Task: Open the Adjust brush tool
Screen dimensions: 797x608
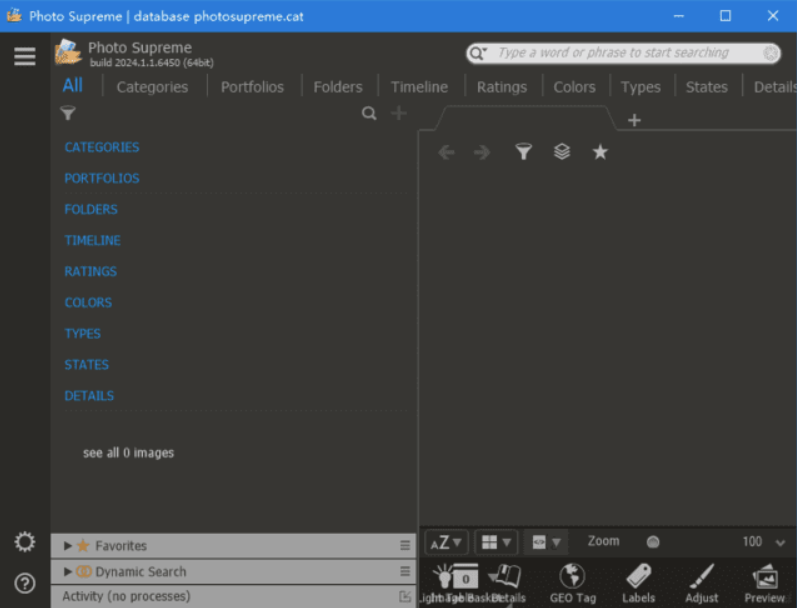Action: (702, 583)
